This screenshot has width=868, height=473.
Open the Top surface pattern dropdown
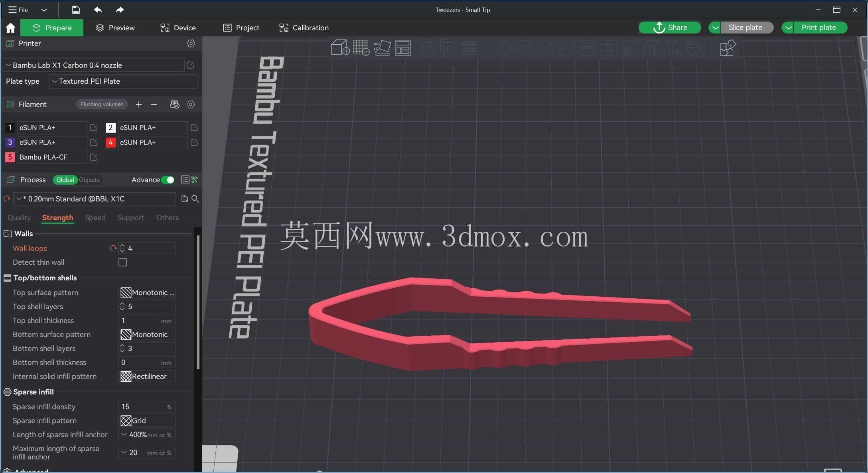tap(147, 293)
